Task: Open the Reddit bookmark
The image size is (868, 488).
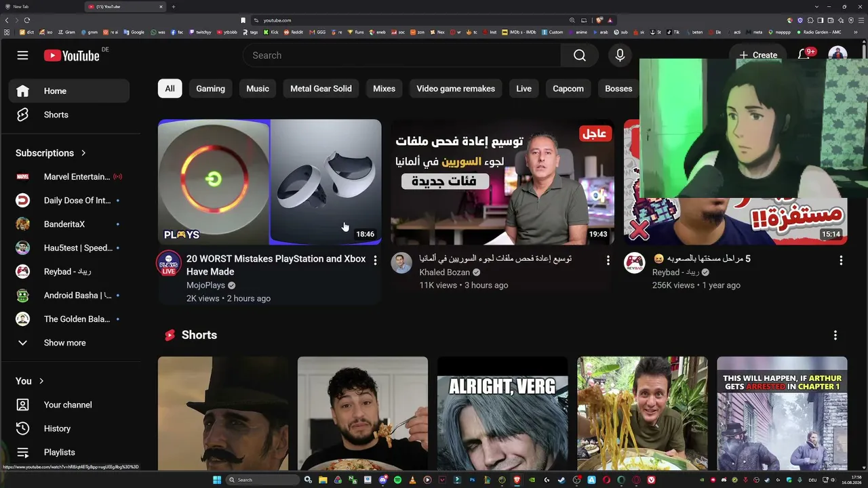Action: pos(294,32)
